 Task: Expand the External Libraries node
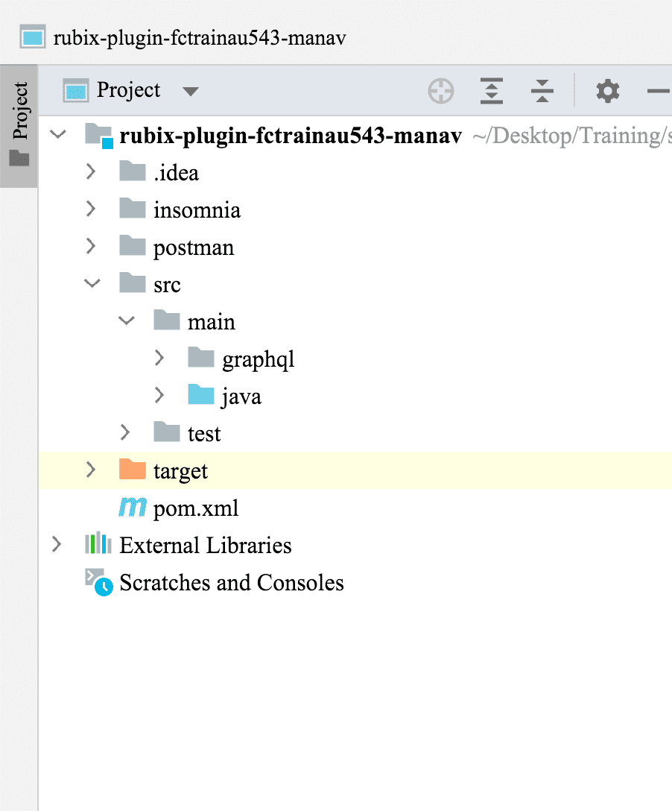point(57,545)
